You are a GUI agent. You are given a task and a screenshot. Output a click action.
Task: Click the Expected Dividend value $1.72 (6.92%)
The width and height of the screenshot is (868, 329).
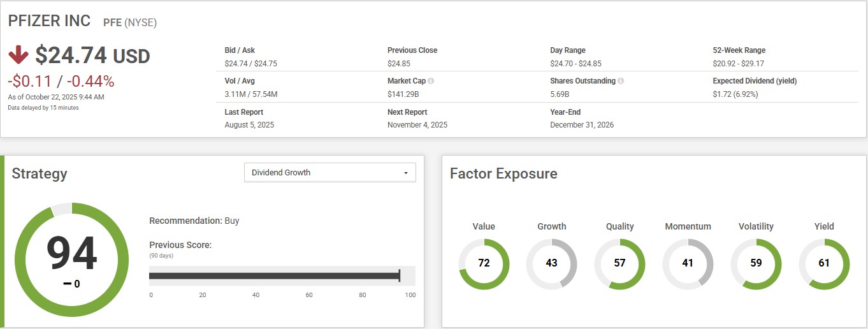(744, 94)
